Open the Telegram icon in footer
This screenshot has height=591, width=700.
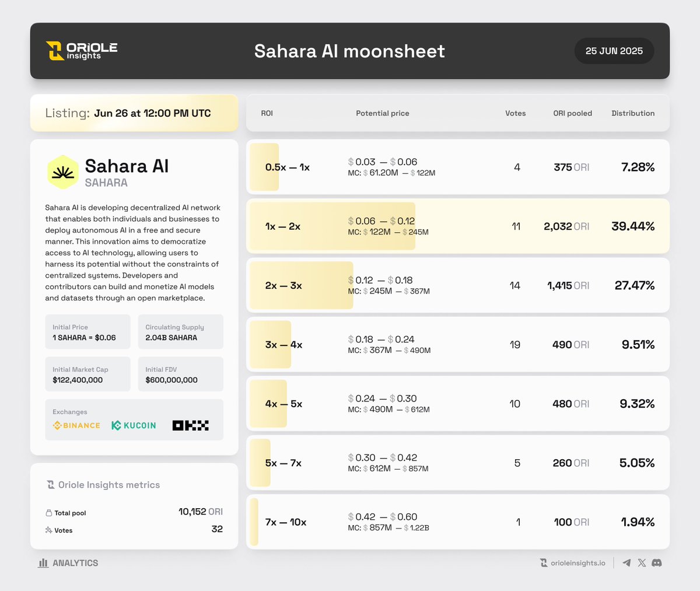pos(626,563)
